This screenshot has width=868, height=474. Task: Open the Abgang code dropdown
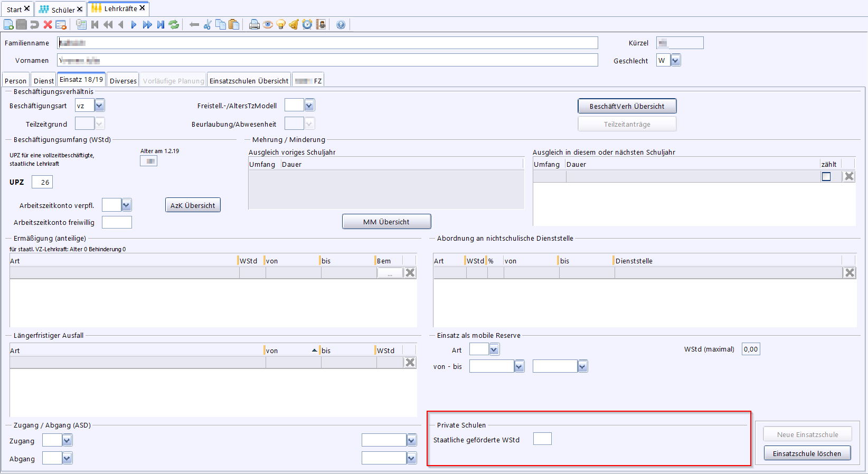tap(67, 458)
